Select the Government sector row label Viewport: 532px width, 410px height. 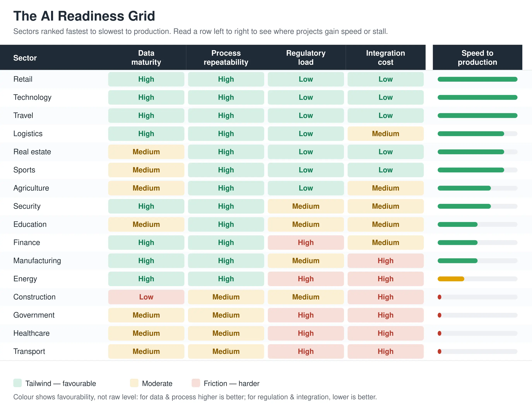(34, 315)
